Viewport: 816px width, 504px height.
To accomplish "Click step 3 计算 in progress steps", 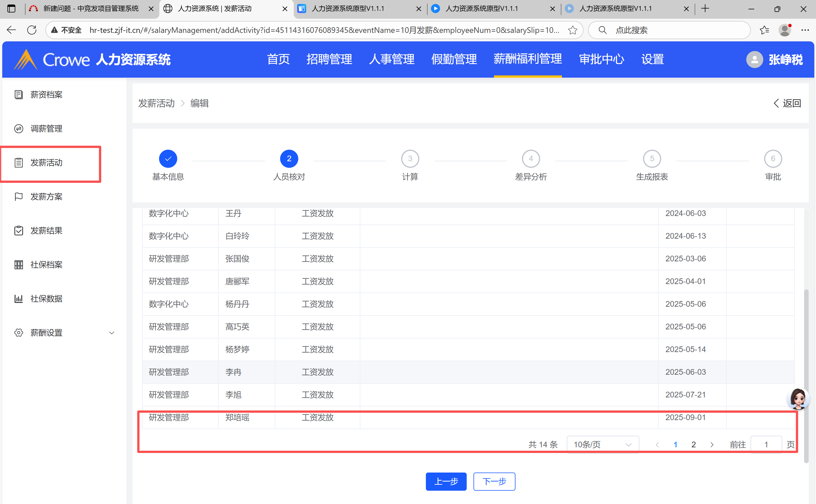I will [410, 159].
